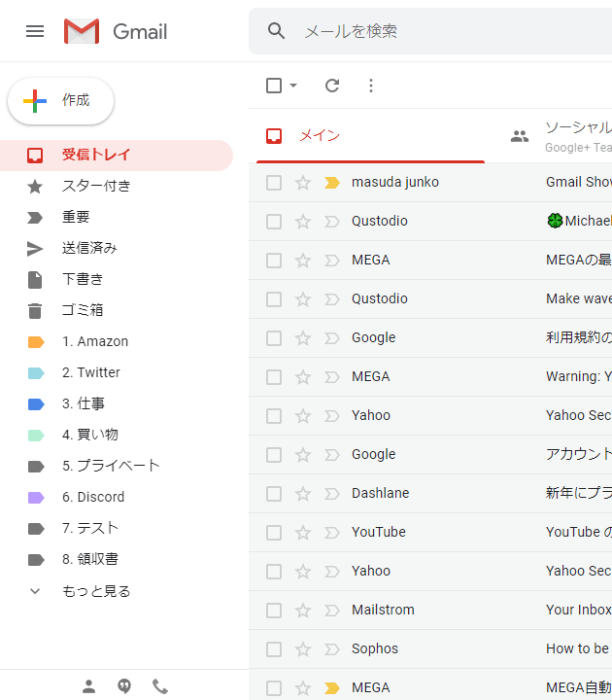Switch to the メイン tab

click(371, 136)
